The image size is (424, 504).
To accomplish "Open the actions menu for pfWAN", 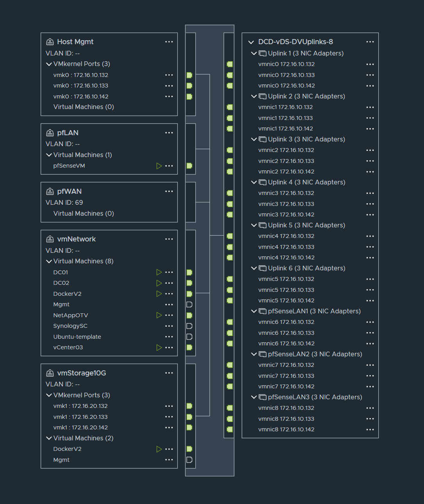I will [169, 191].
